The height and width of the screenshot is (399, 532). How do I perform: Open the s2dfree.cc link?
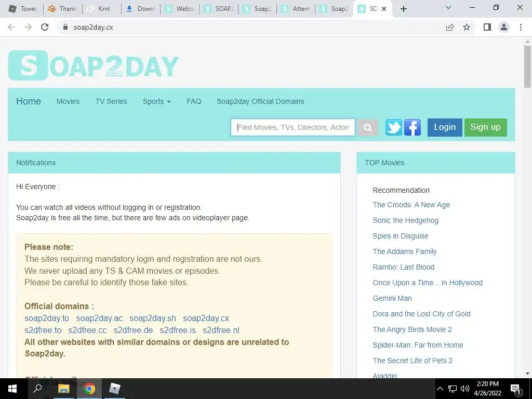[x=87, y=330]
